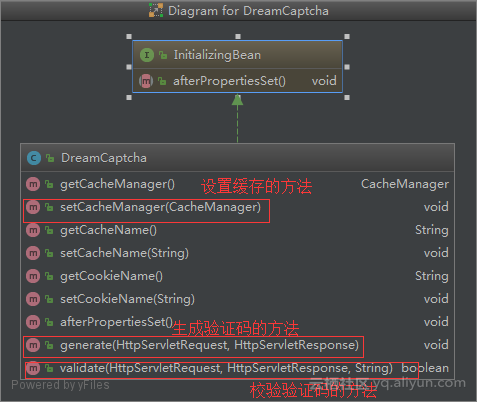Click the DreamCaptcha class icon
477x402 pixels.
34,158
